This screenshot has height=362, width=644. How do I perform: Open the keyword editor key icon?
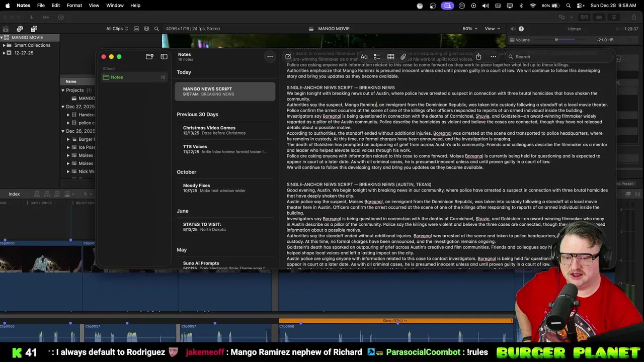click(x=46, y=17)
